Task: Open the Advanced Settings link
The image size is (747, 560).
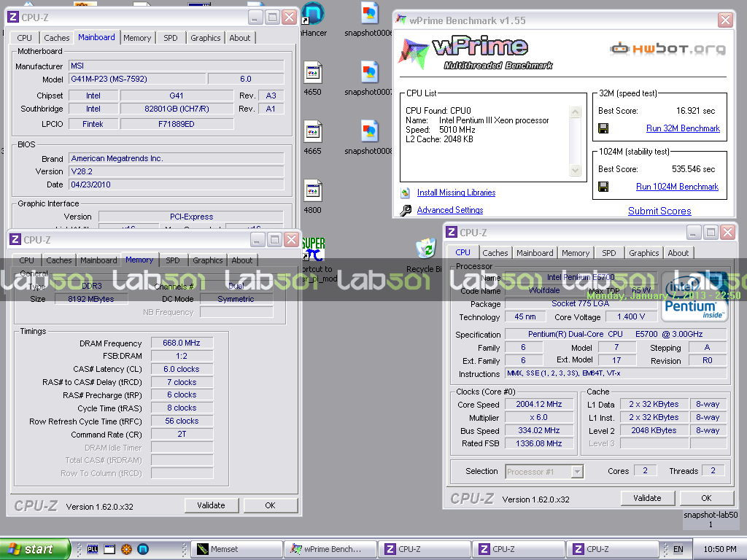Action: [449, 210]
